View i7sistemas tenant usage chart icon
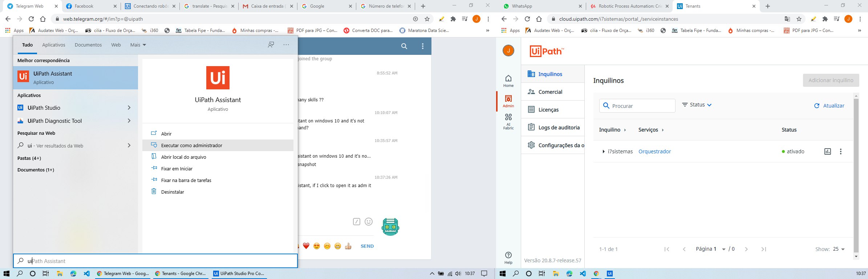 point(828,151)
